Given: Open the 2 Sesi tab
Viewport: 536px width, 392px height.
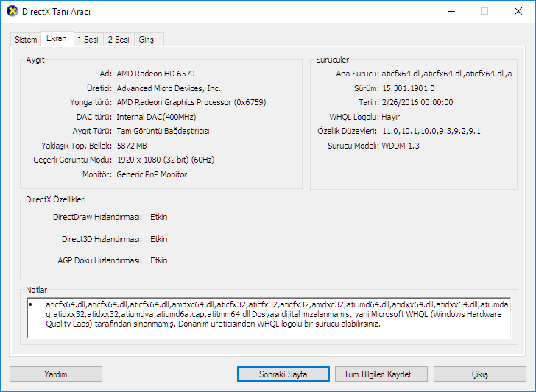Looking at the screenshot, I should (119, 40).
